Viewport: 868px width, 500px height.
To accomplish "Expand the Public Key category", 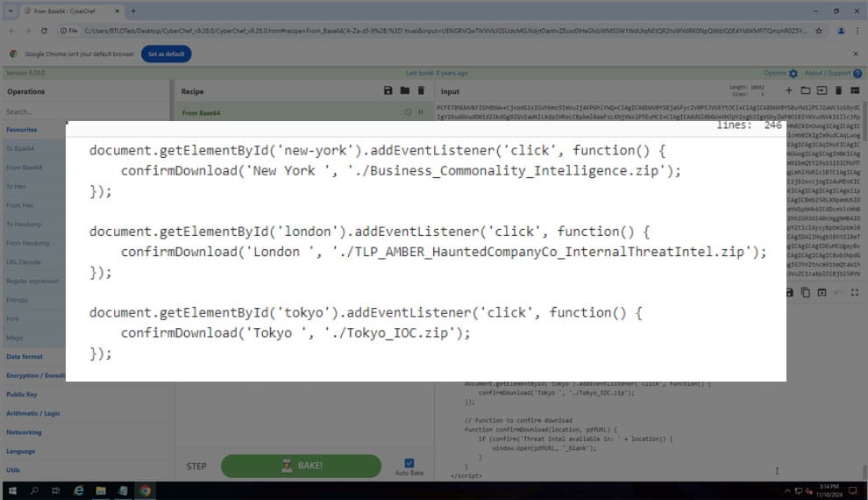I will coord(22,395).
